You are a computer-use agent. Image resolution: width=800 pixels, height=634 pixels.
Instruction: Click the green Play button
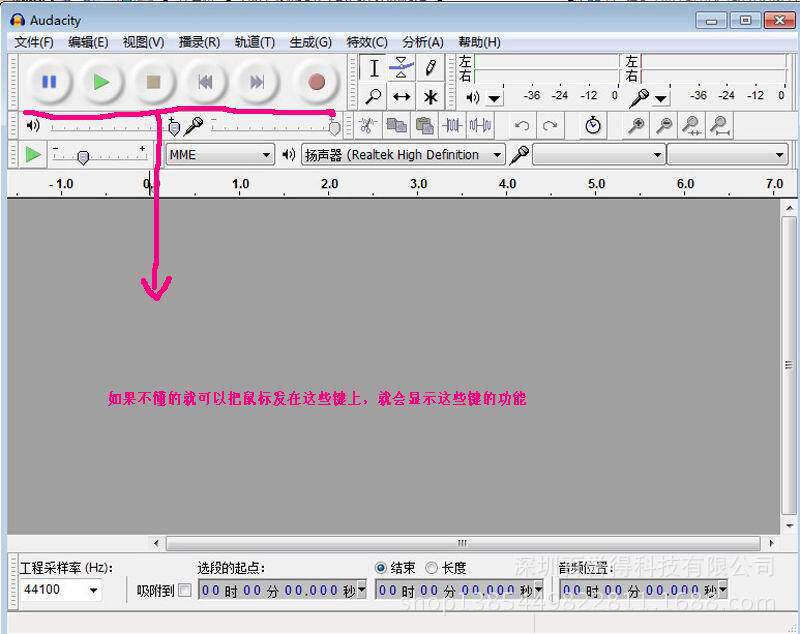coord(102,82)
